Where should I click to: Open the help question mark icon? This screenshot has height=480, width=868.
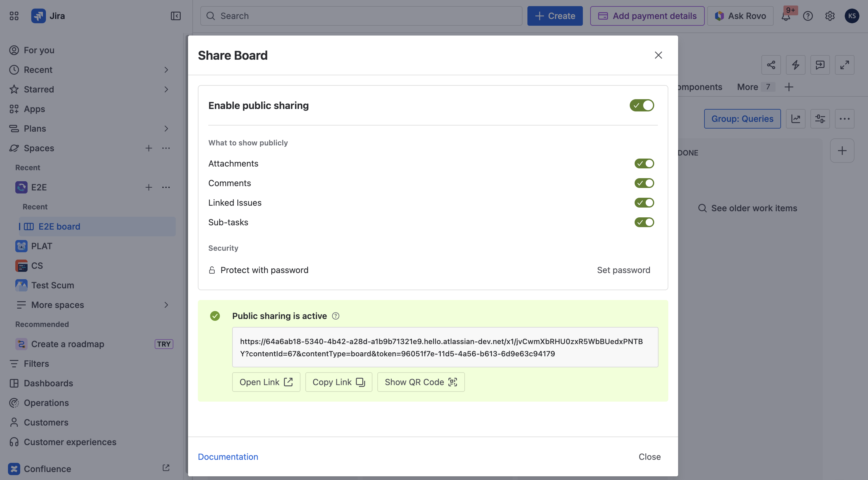808,16
